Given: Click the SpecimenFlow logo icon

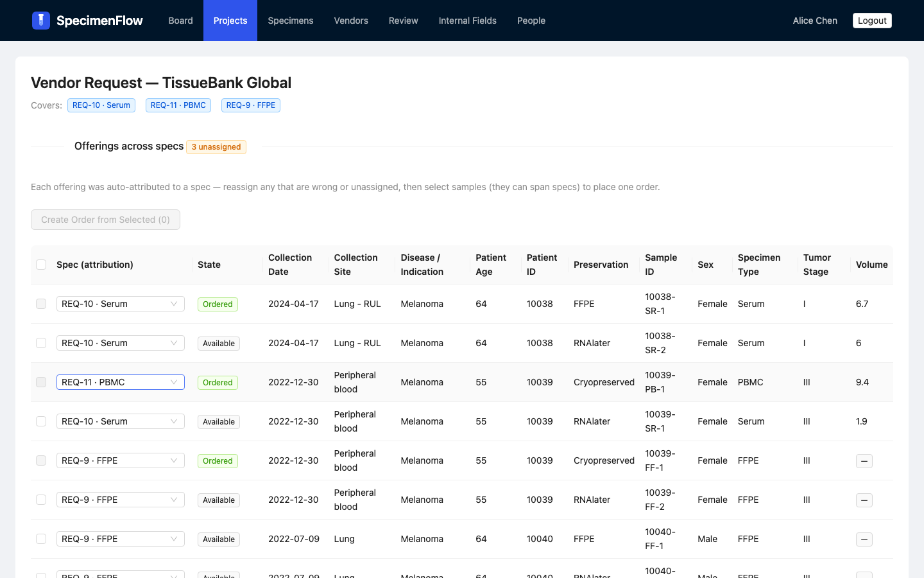Looking at the screenshot, I should tap(41, 21).
